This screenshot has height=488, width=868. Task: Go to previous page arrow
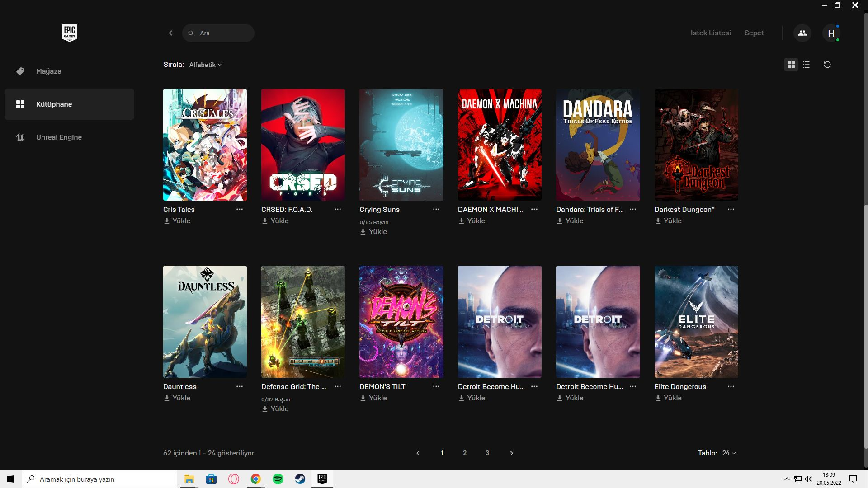(x=418, y=453)
